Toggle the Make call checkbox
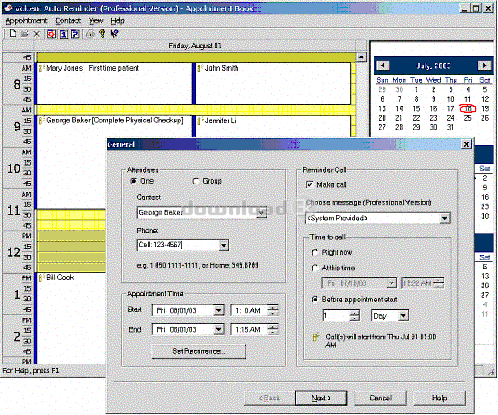The width and height of the screenshot is (498, 415). click(x=309, y=185)
